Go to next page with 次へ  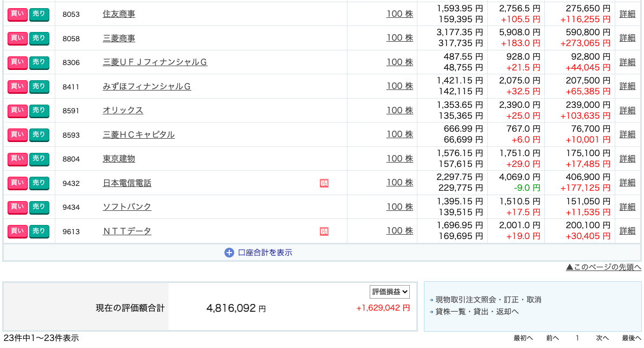click(x=602, y=338)
